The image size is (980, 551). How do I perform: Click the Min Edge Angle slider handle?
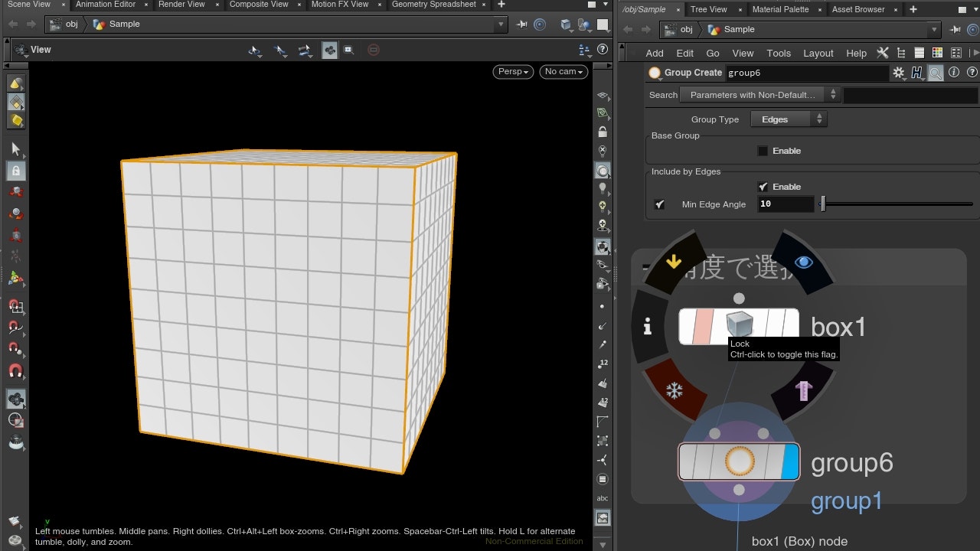(x=823, y=204)
